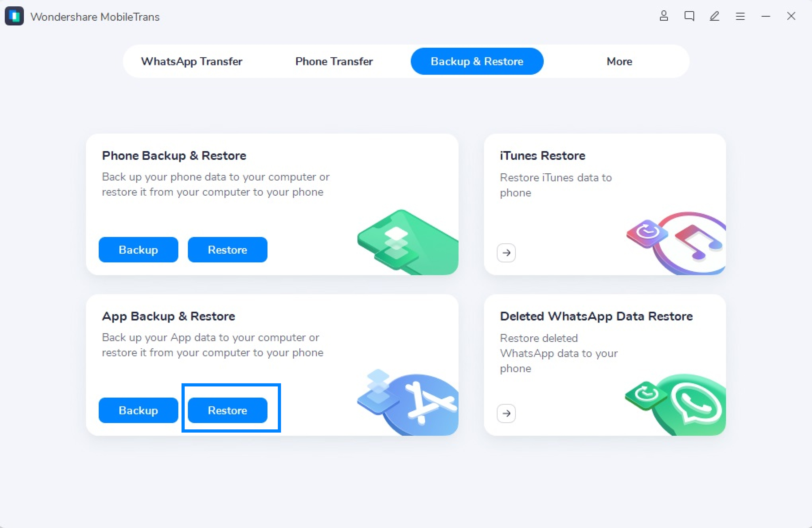812x528 pixels.
Task: Click Backup under App Backup & Restore
Action: coord(138,410)
